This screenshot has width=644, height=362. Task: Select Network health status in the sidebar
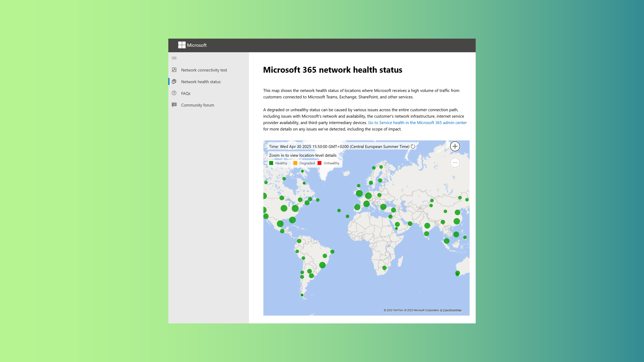click(201, 81)
